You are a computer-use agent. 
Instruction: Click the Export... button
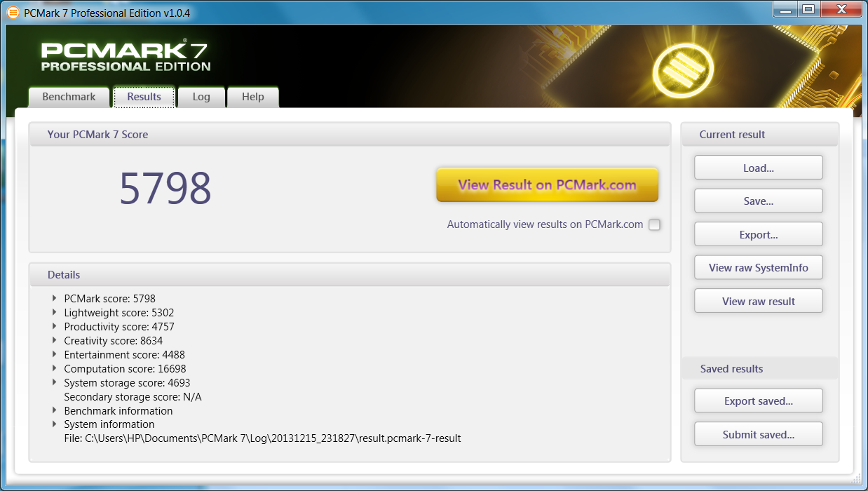tap(759, 234)
